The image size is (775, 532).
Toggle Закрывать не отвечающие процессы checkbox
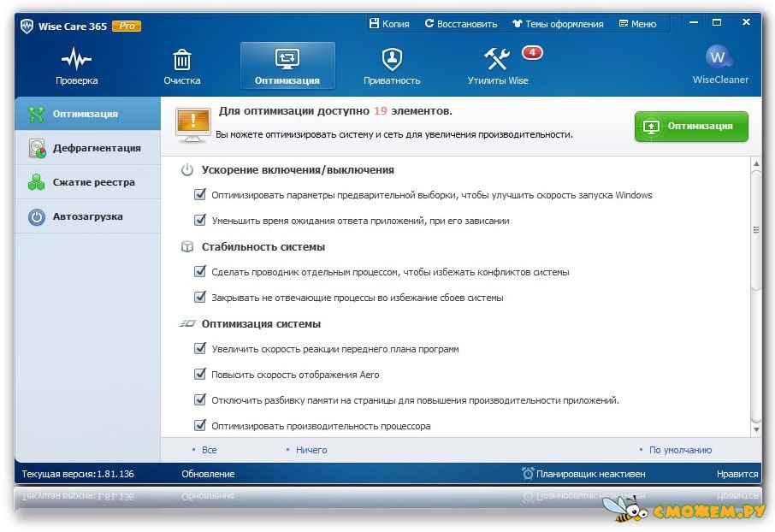[199, 297]
